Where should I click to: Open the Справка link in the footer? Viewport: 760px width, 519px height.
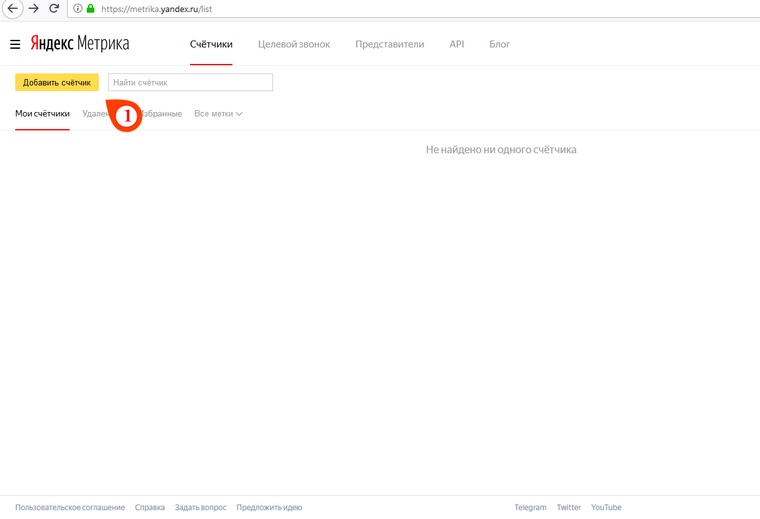(150, 507)
